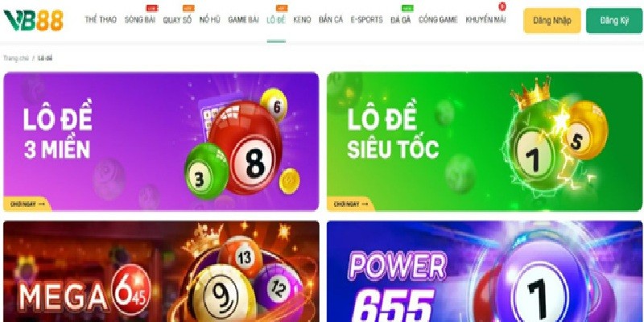Open the Mega 6/45 game banner
The width and height of the screenshot is (644, 322).
coord(161,271)
